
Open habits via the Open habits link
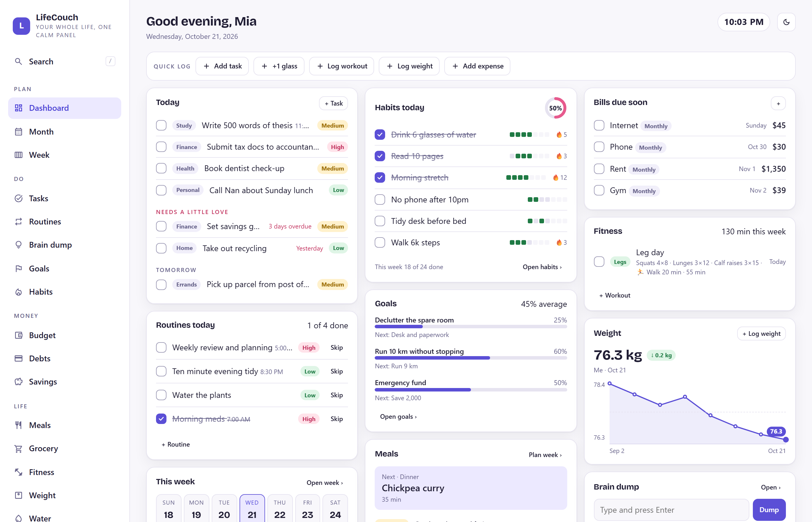click(x=542, y=267)
